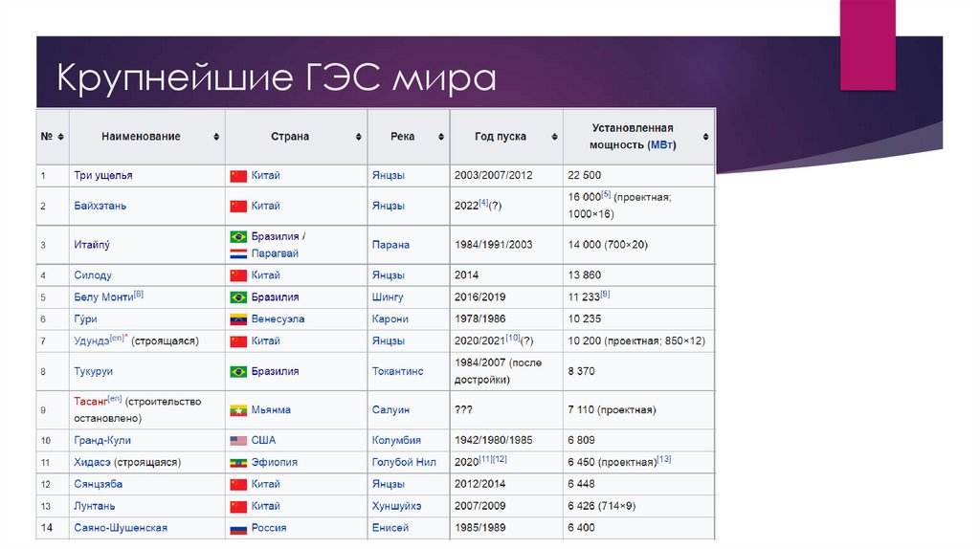The image size is (980, 549).
Task: Open США country link
Action: [x=263, y=440]
